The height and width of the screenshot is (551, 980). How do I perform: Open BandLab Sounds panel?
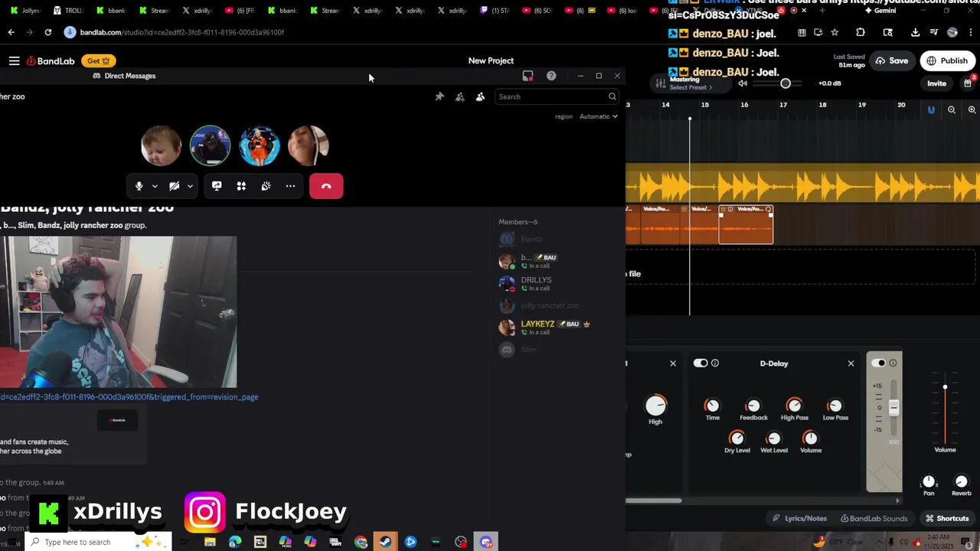(x=874, y=518)
